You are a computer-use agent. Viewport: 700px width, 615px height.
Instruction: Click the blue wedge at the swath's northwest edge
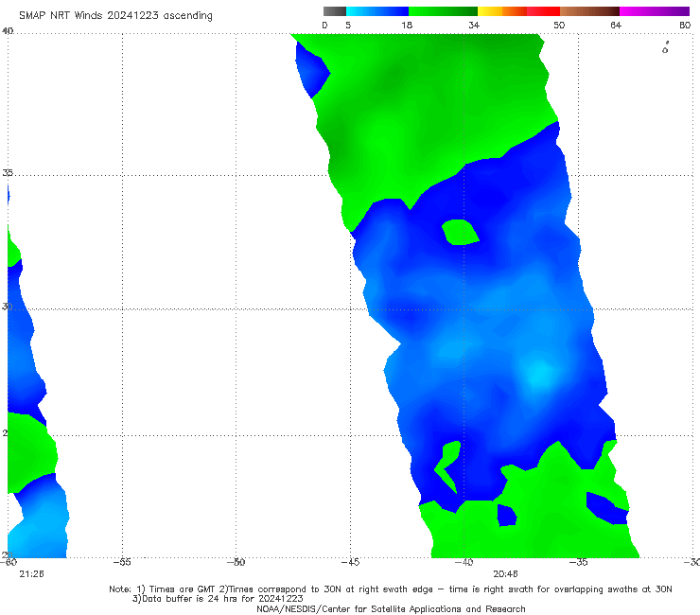point(312,71)
